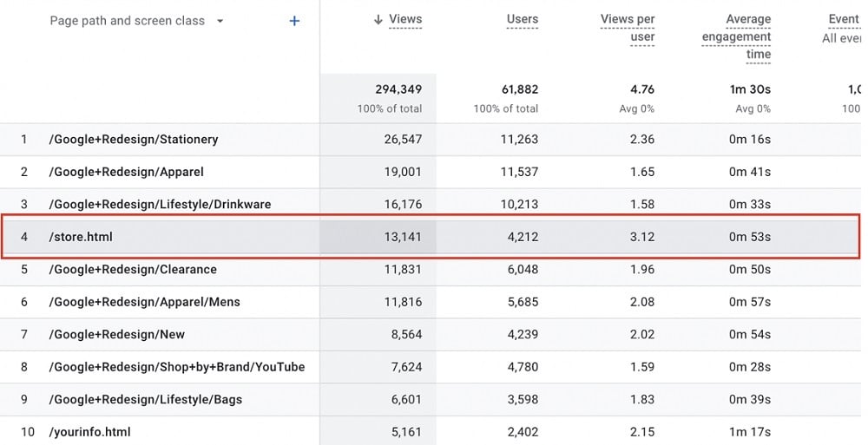The width and height of the screenshot is (868, 445).
Task: Sort by Average engagement time header
Action: tap(736, 37)
